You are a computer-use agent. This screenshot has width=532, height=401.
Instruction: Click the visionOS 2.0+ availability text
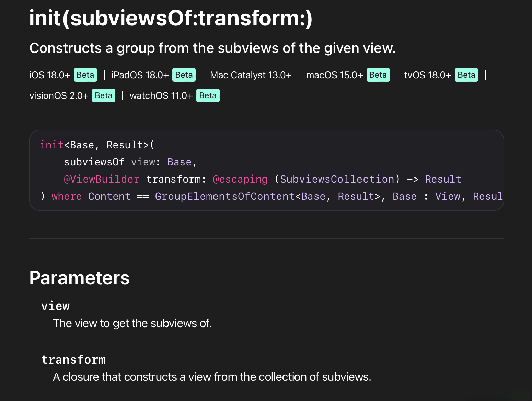click(59, 96)
